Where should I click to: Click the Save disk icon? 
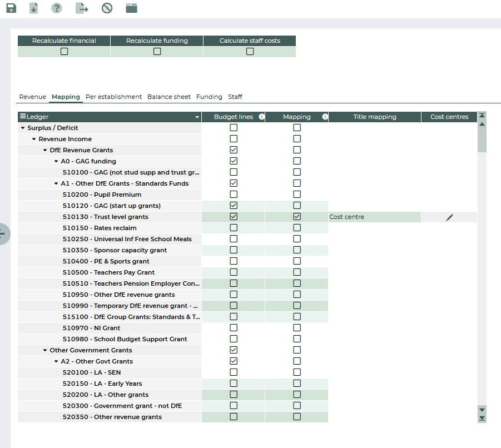pyautogui.click(x=11, y=8)
